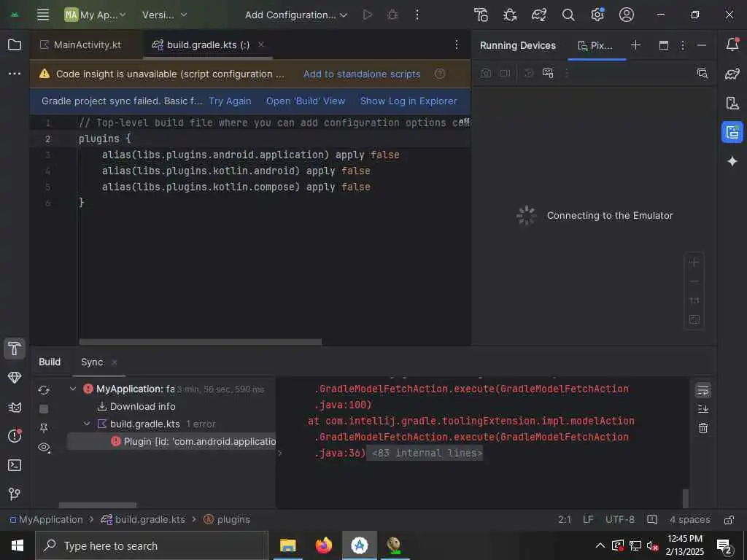Image resolution: width=747 pixels, height=560 pixels.
Task: Click the Windows search box
Action: tap(152, 545)
